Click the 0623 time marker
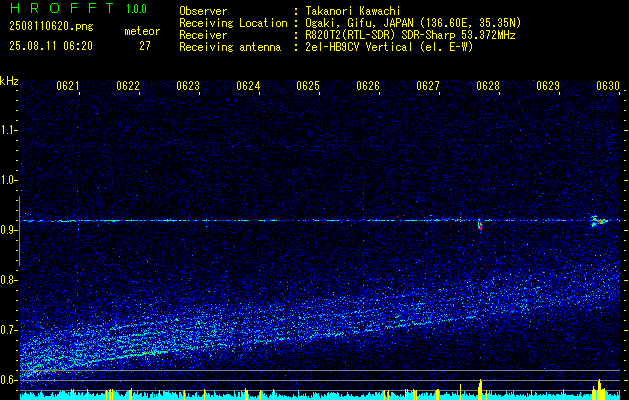Image resolution: width=629 pixels, height=400 pixels. [x=188, y=86]
